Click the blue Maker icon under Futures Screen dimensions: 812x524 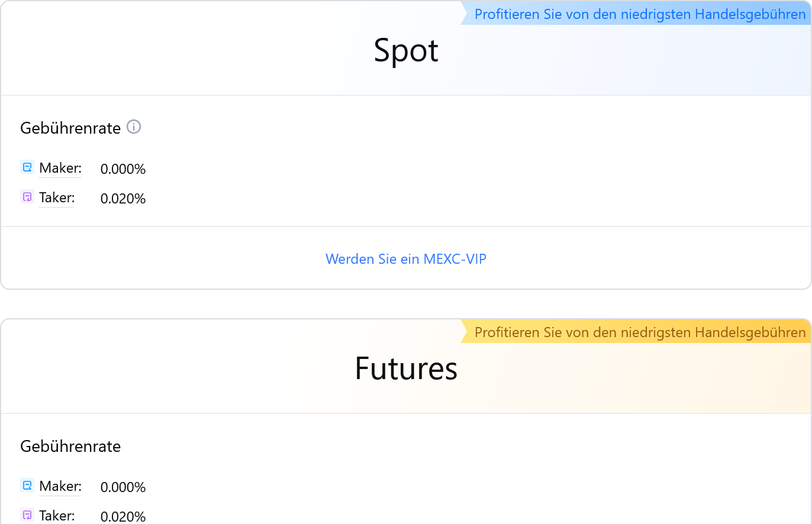27,486
